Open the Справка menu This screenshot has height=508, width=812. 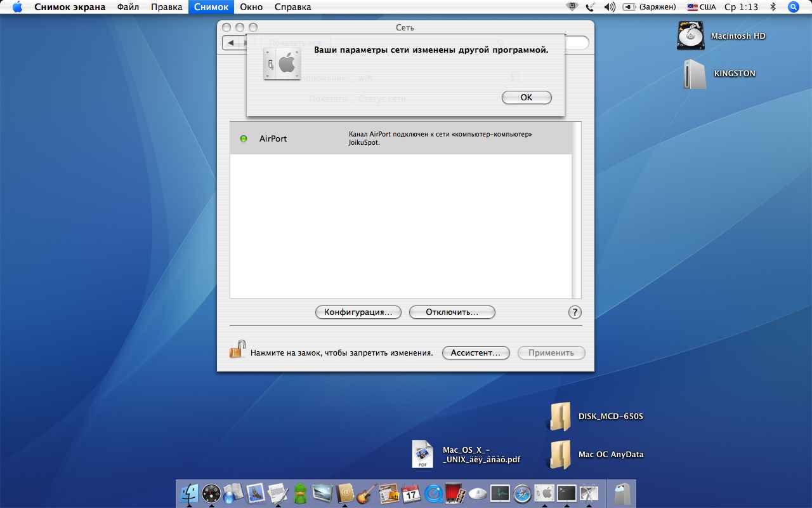coord(292,7)
